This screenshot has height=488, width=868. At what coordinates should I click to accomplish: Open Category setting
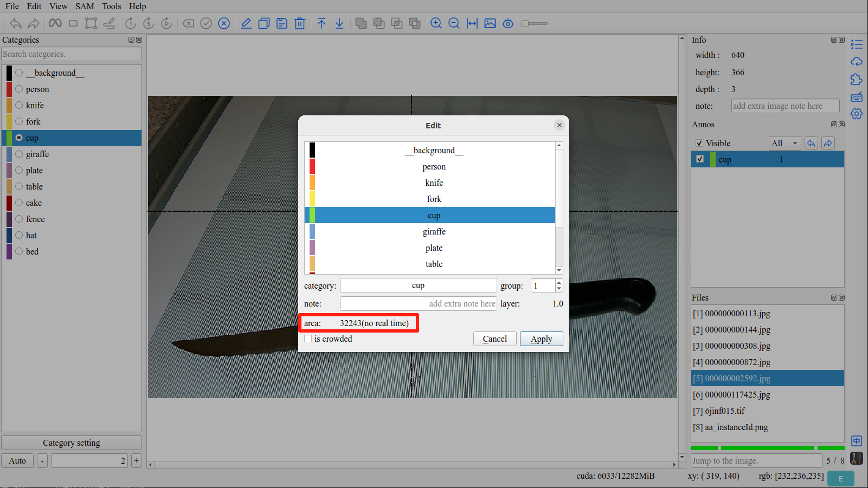pos(72,443)
